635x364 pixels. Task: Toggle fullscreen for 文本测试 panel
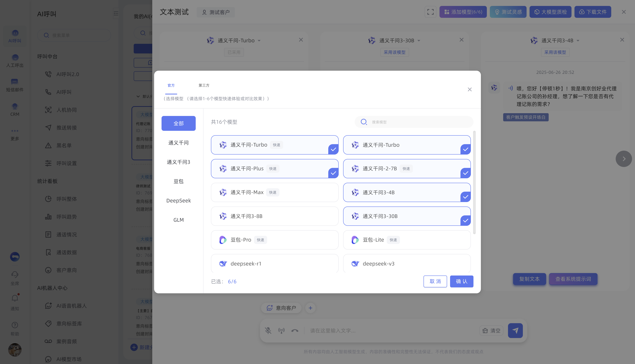pos(430,12)
